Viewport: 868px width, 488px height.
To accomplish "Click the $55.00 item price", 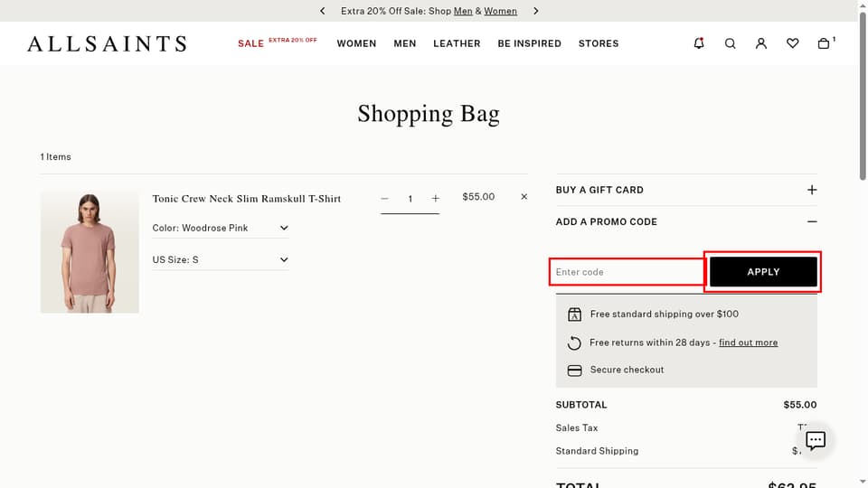I will click(478, 196).
